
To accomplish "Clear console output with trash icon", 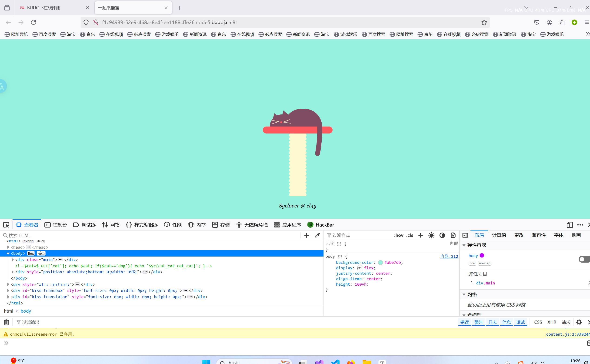I will coord(7,322).
